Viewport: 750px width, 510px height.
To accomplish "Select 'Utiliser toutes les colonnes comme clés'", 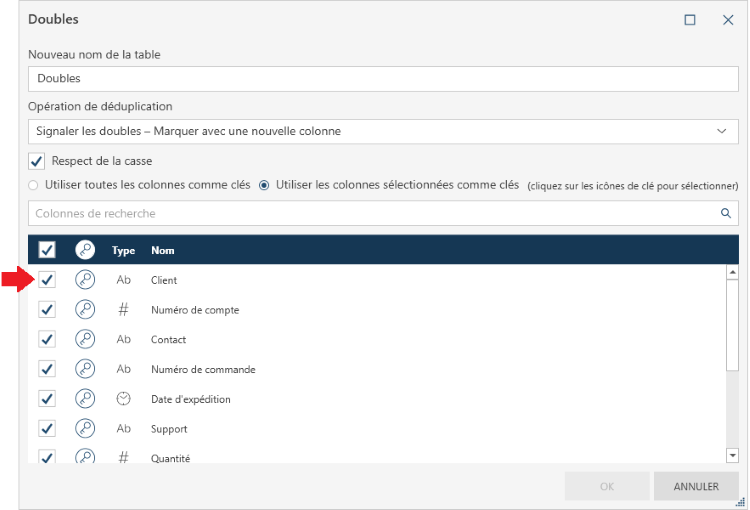I will point(34,185).
